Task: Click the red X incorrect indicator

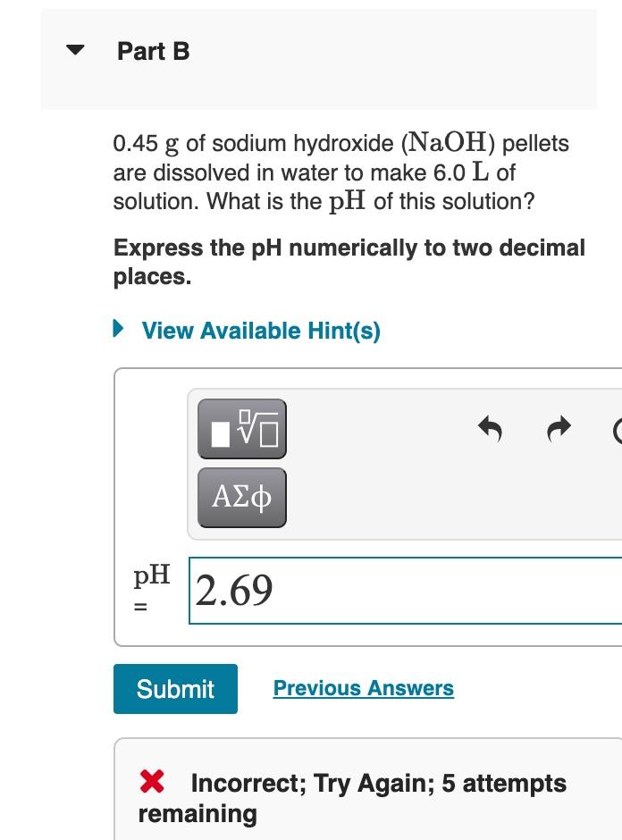Action: (154, 783)
